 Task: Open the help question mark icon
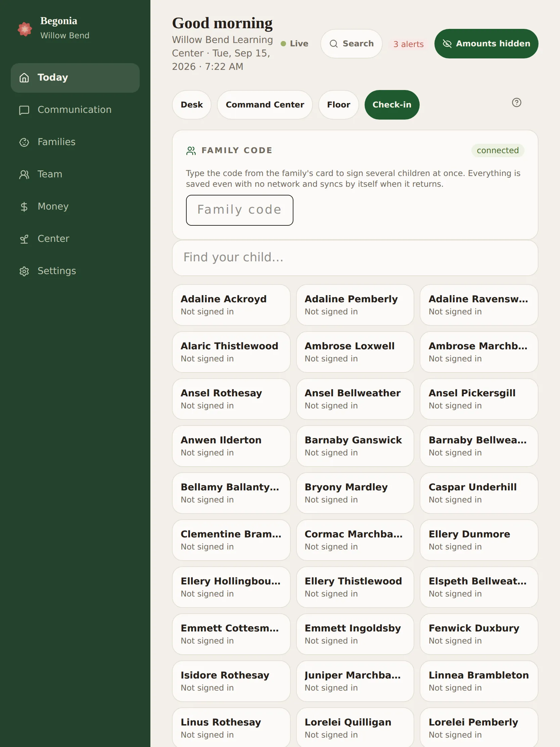pos(516,102)
